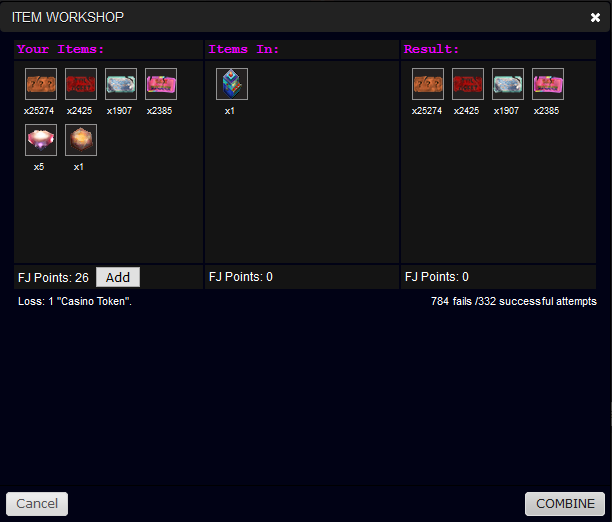Image resolution: width=612 pixels, height=522 pixels.
Task: Click the Result panel header
Action: (x=431, y=49)
